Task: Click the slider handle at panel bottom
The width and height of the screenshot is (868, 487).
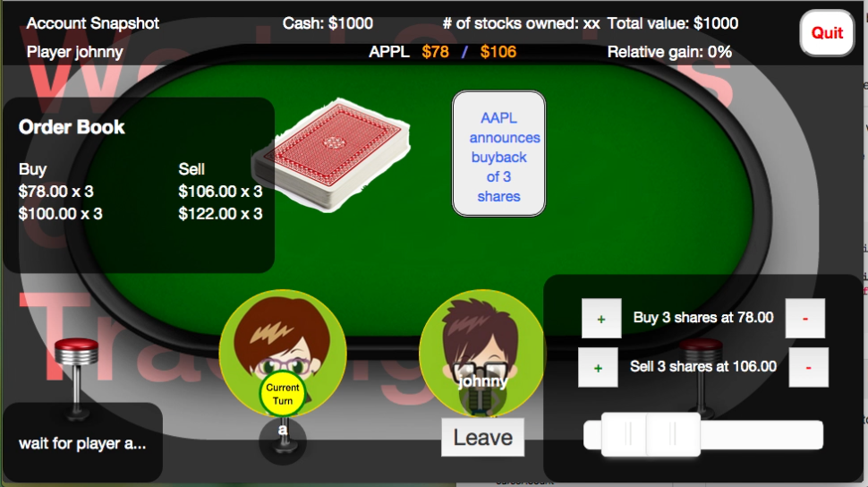Action: point(651,434)
